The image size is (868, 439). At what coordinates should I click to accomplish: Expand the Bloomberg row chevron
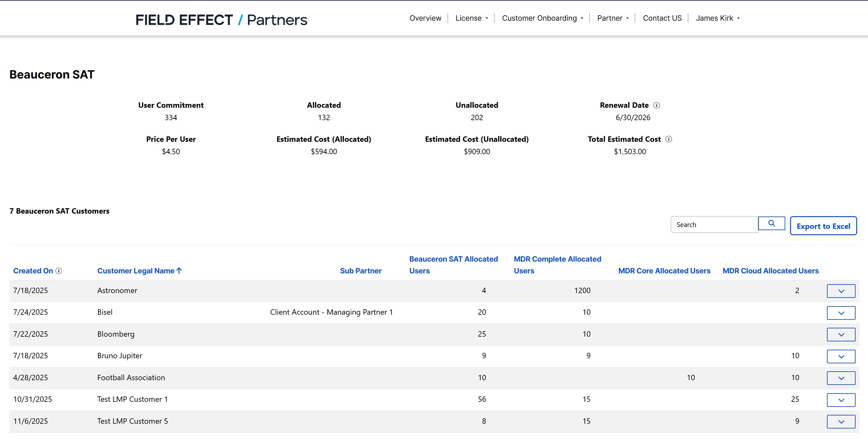(841, 334)
